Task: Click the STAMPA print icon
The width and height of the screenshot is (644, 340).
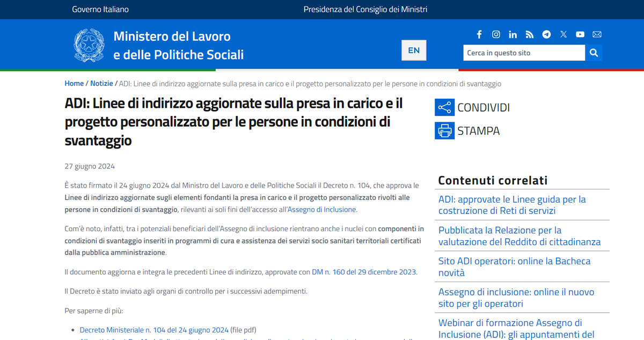Action: pyautogui.click(x=444, y=130)
